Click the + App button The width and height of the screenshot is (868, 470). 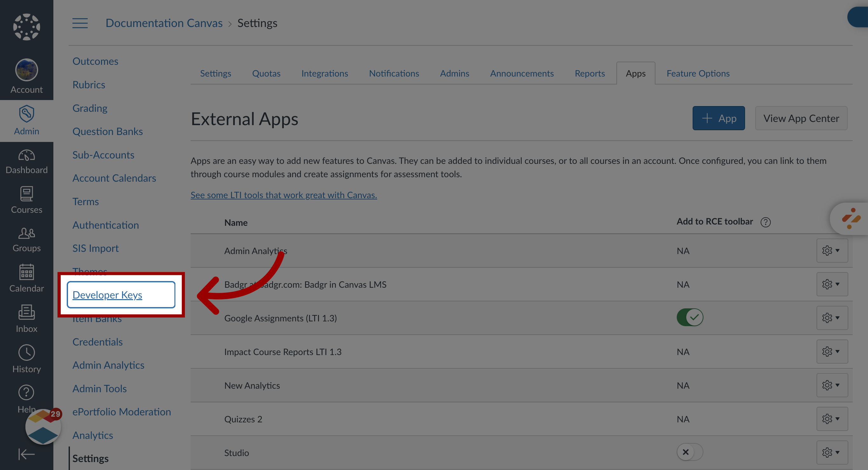[718, 118]
